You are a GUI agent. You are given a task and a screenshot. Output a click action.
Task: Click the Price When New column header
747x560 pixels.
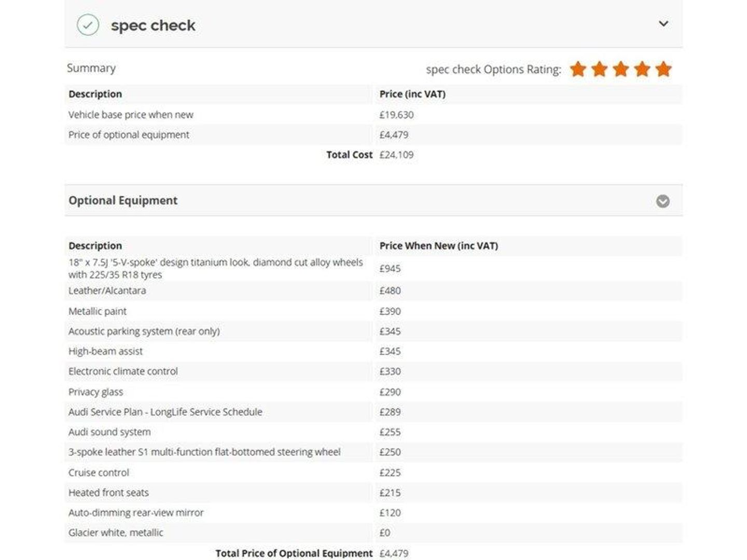coord(439,246)
